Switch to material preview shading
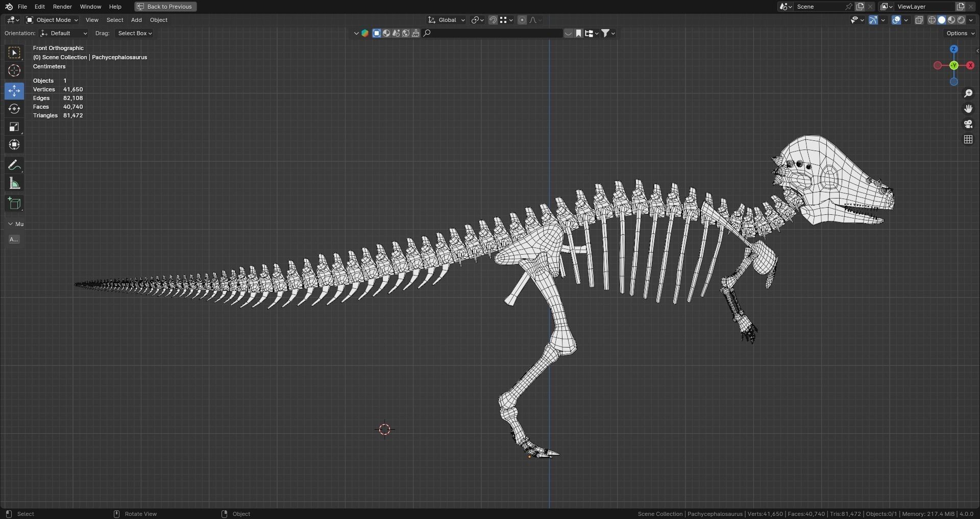 pos(951,20)
